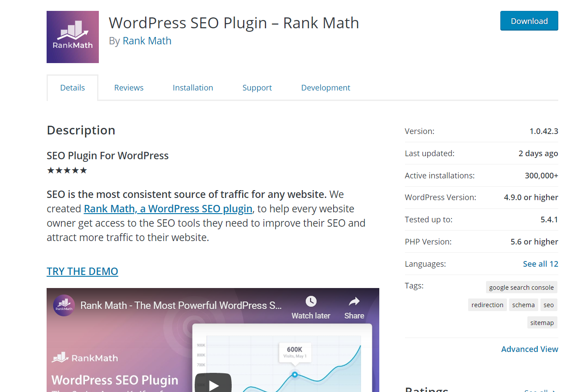The width and height of the screenshot is (577, 392).
Task: Click the TRY THE DEMO link
Action: tap(82, 271)
